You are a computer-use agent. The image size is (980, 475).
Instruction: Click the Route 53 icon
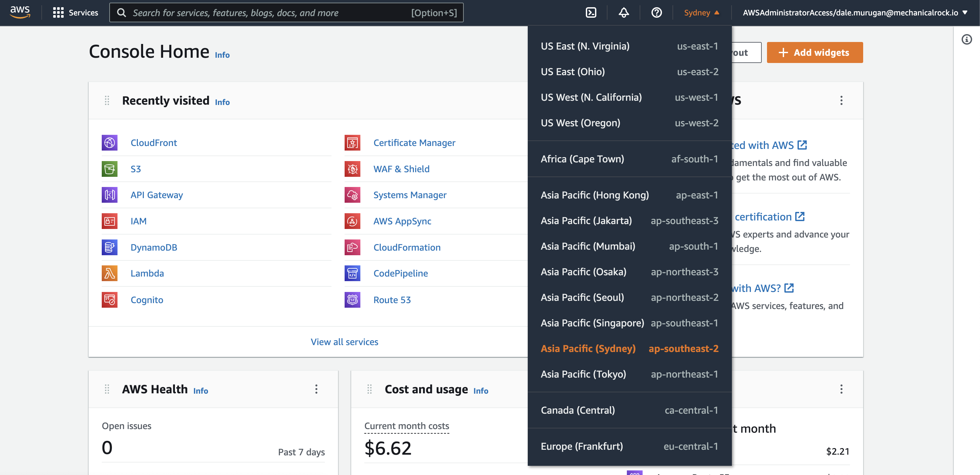[352, 300]
